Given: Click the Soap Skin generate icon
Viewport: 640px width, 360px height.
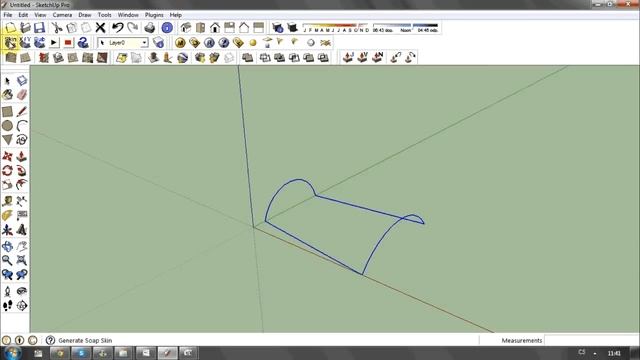Looking at the screenshot, I should [x=10, y=42].
